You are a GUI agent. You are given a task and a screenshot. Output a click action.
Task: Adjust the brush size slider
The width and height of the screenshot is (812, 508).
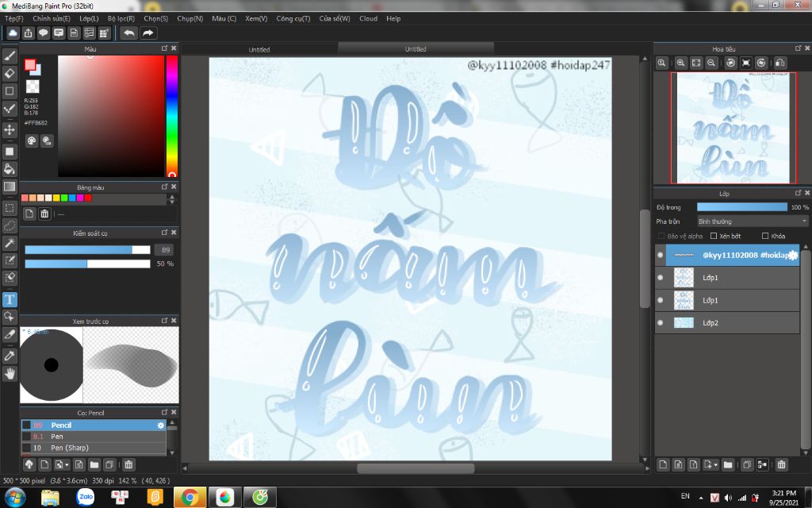[87, 250]
